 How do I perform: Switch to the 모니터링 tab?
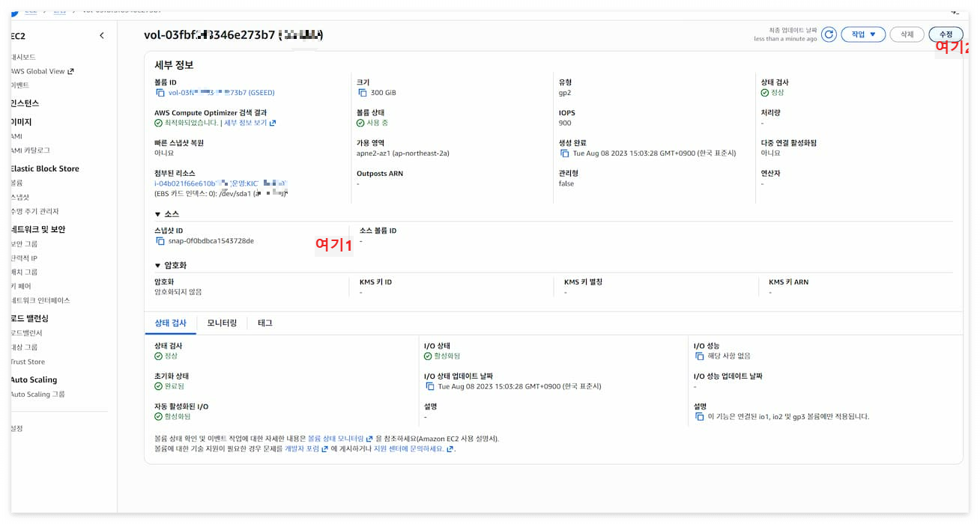[x=221, y=323]
